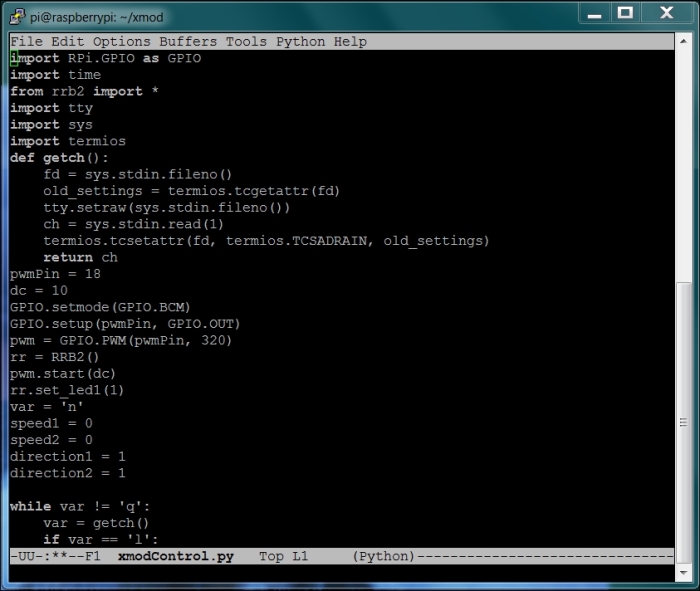Click the 'from rrb2 import *' line
The height and width of the screenshot is (591, 700).
[x=84, y=92]
